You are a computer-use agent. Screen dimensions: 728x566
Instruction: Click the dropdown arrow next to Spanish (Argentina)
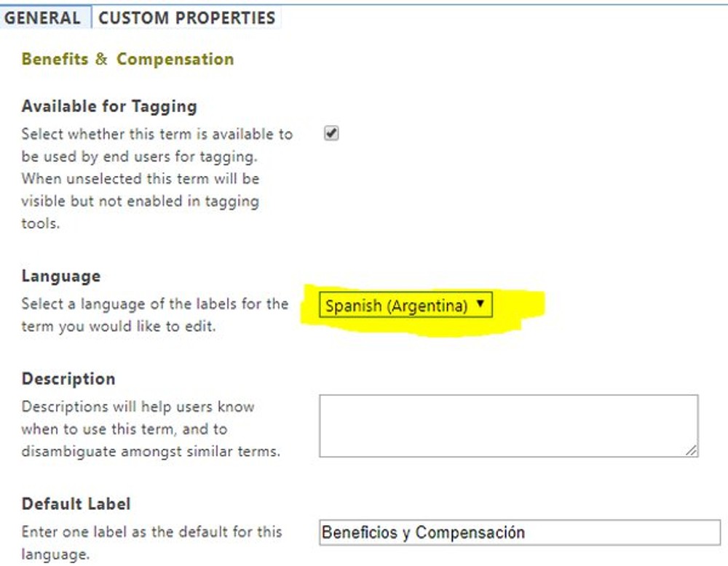480,303
